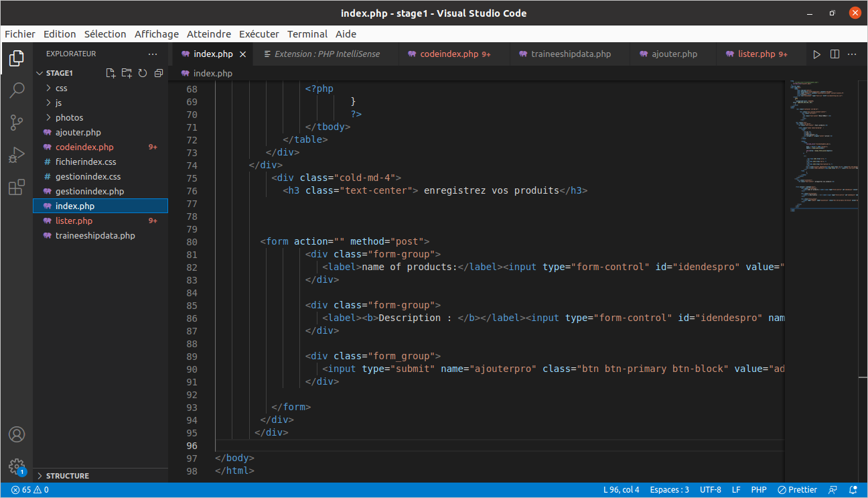The height and width of the screenshot is (498, 868).
Task: Create a new folder in STAGE1
Action: [x=127, y=73]
